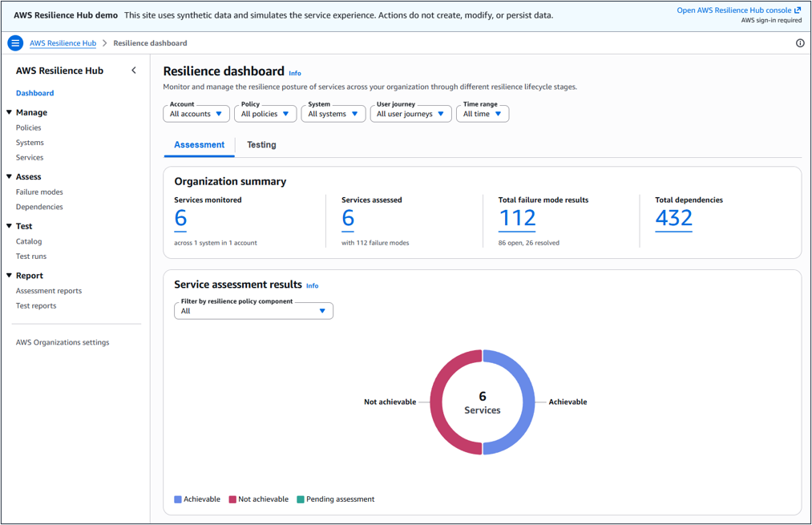Collapse the Report section triangle
Screen dimensions: 812x525
point(10,276)
